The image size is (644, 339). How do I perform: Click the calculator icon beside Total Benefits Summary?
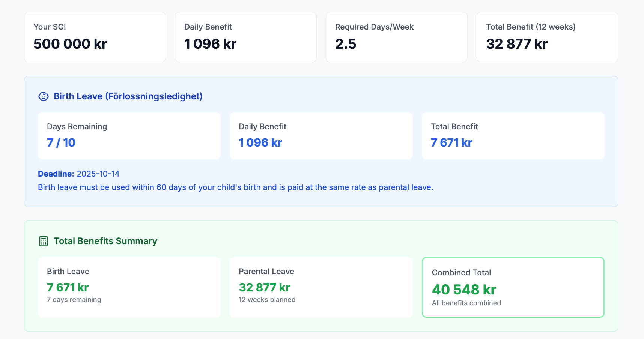click(x=44, y=241)
